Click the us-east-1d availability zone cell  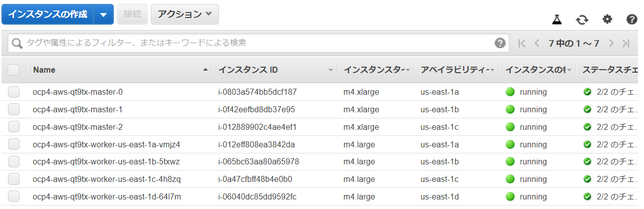click(x=440, y=196)
